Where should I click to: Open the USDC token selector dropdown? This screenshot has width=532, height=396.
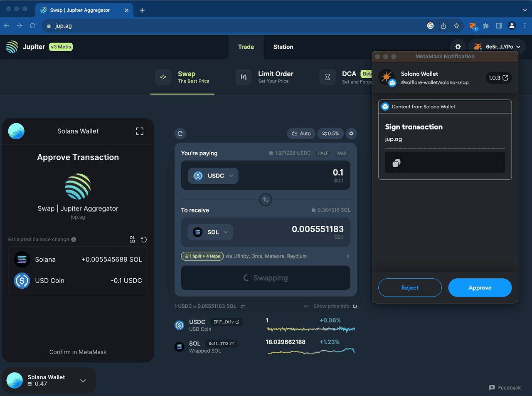coord(213,176)
